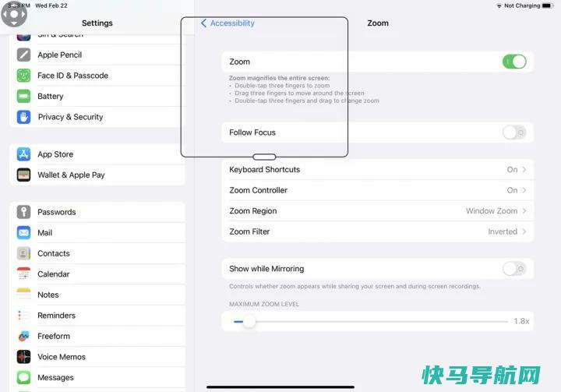Screen dimensions: 561x392
Task: Turn off the Zoom switch
Action: click(x=514, y=62)
